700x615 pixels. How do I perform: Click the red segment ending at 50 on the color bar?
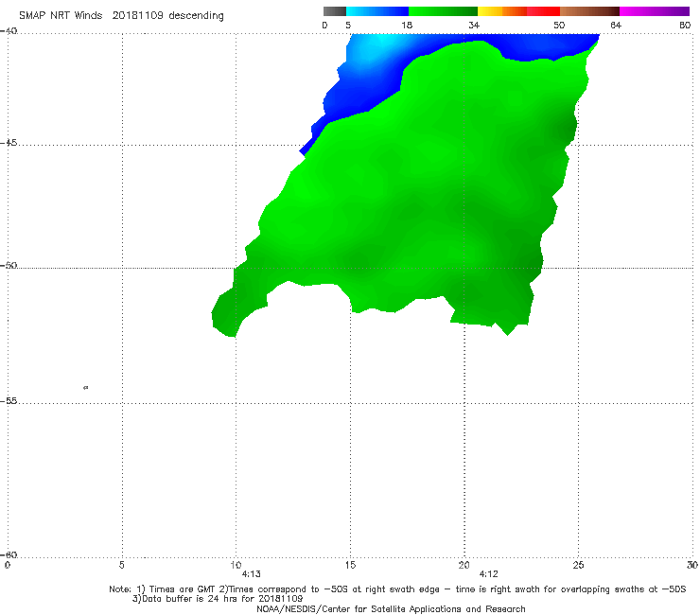coord(543,11)
